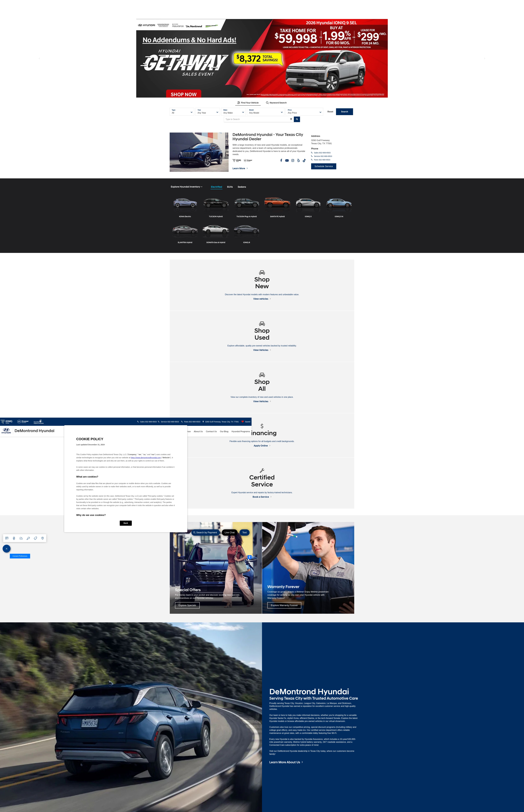Click Explore Warranty Forever button

click(x=284, y=605)
